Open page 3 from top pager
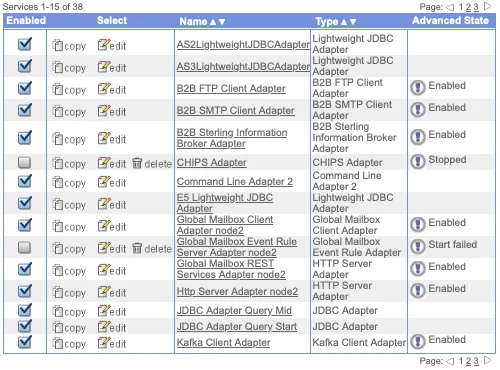This screenshot has width=500, height=370. 476,7
